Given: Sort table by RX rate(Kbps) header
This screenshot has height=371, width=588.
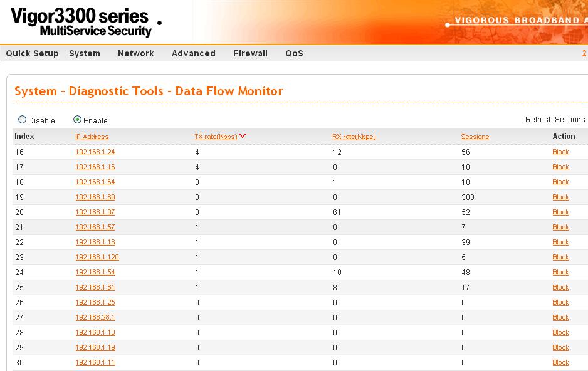Looking at the screenshot, I should coord(354,137).
